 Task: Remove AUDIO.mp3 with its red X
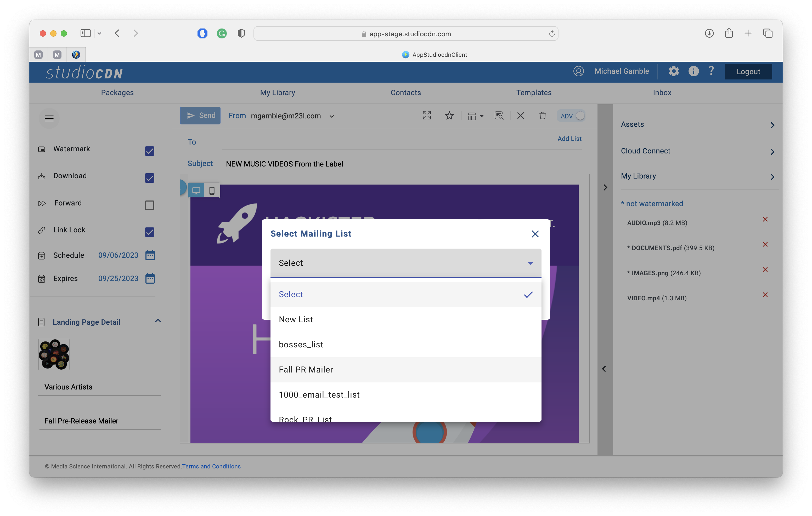pyautogui.click(x=765, y=219)
